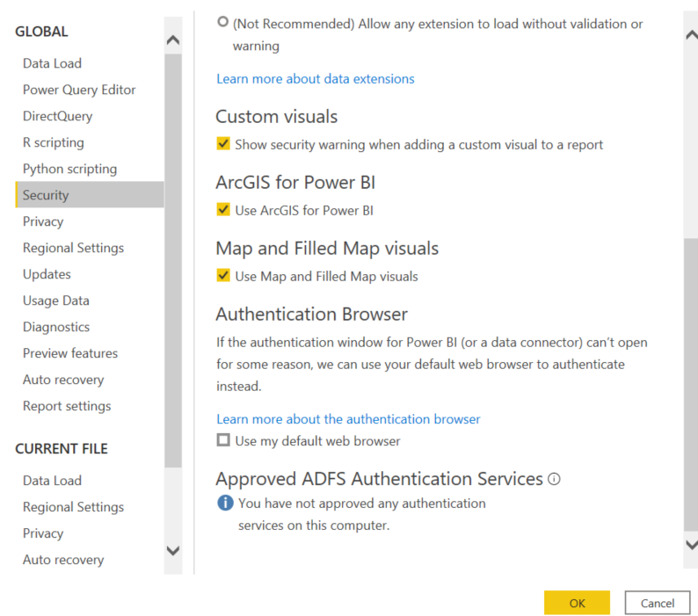Click the 'Map and Filled Map visuals' heading
Image resolution: width=698 pixels, height=616 pixels.
pos(327,249)
